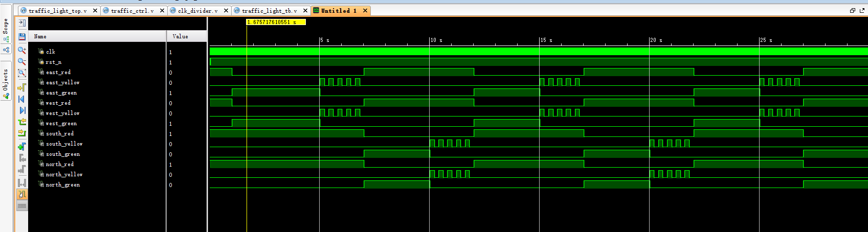The height and width of the screenshot is (232, 868).
Task: Jump to previous transition
Action: 22,122
